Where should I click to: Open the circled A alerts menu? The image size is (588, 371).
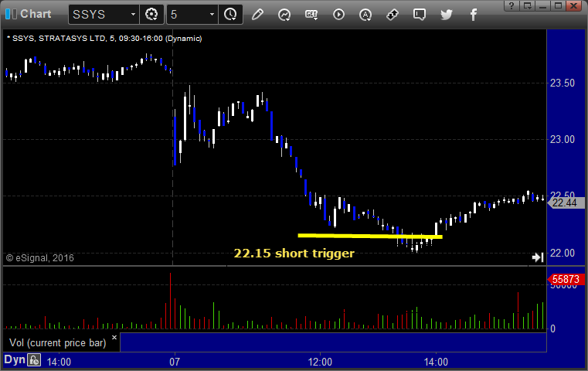pyautogui.click(x=365, y=15)
